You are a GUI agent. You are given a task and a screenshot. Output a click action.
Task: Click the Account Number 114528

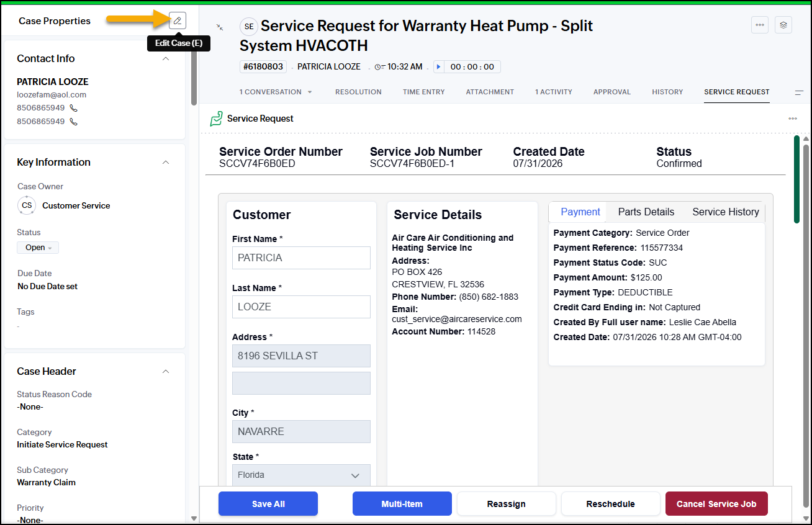[481, 331]
